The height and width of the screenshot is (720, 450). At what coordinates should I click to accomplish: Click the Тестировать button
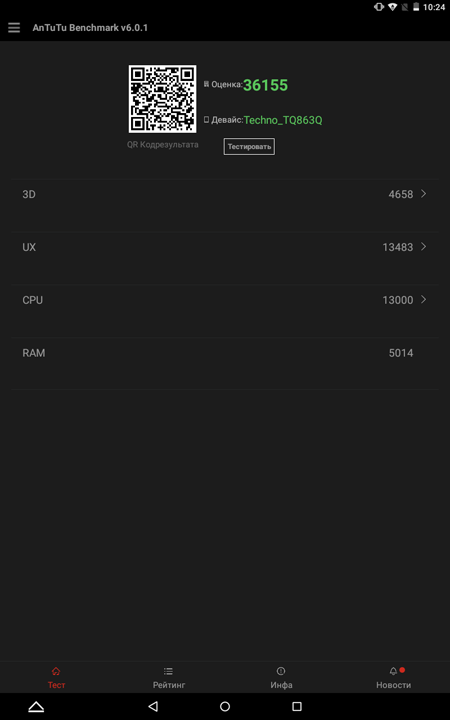click(249, 147)
